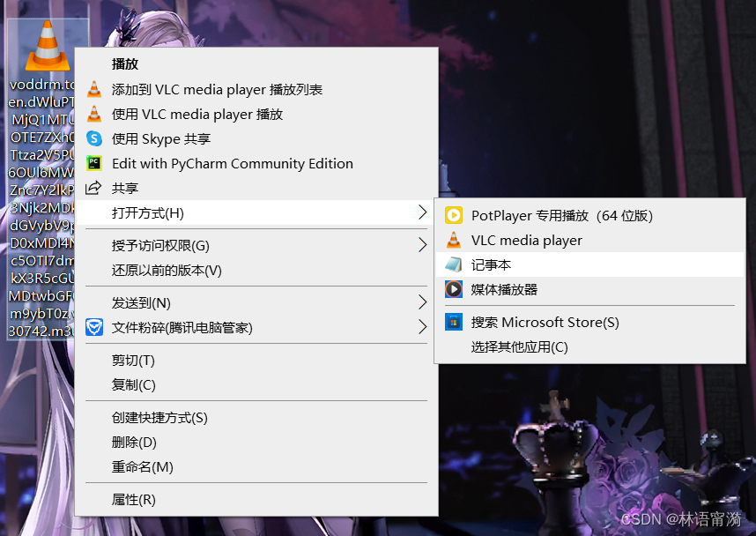Click the Tencent PC Manager shield icon

[x=94, y=328]
